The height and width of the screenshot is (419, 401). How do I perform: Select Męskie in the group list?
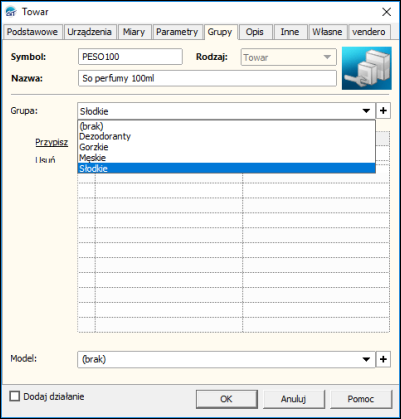[226, 158]
